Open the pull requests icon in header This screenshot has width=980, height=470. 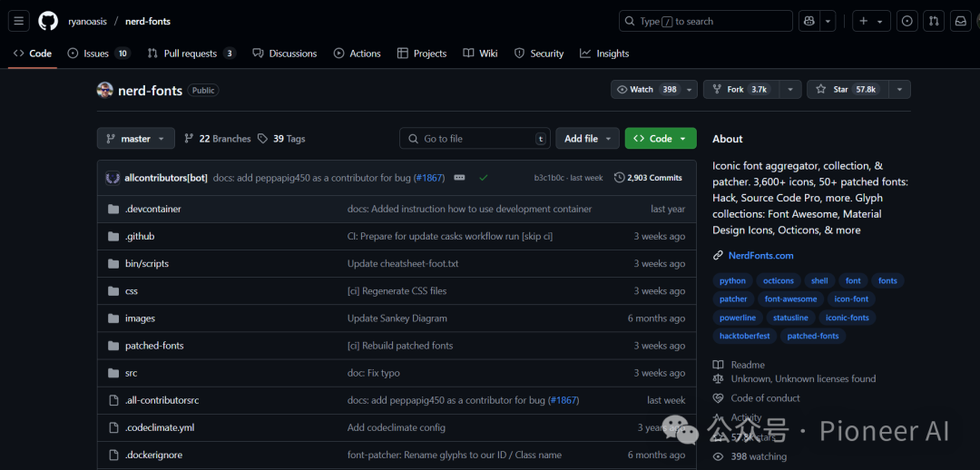coord(934,21)
